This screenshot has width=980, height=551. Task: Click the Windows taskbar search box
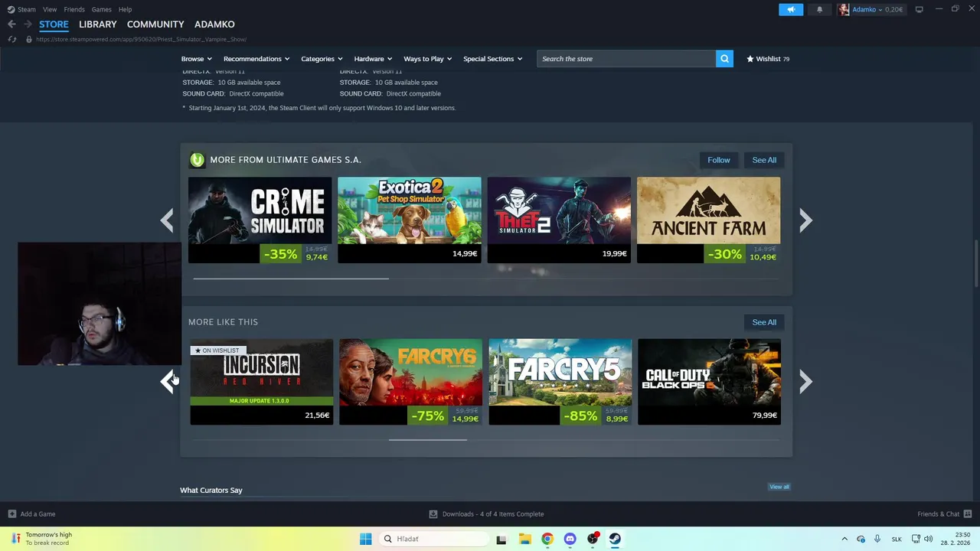click(434, 539)
